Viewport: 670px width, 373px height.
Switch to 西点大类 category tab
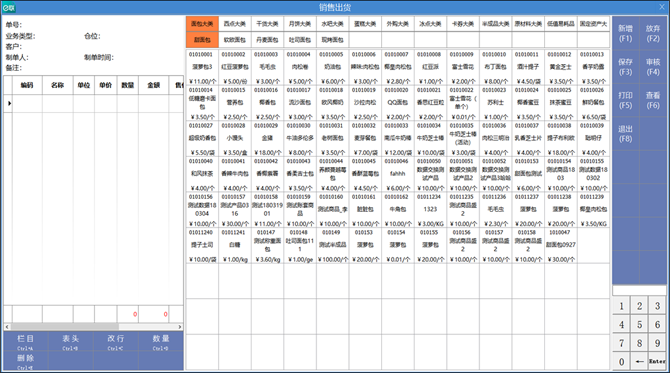235,24
